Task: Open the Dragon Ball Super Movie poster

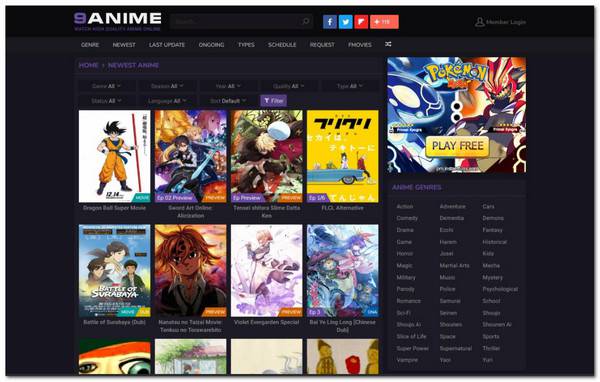Action: point(114,156)
